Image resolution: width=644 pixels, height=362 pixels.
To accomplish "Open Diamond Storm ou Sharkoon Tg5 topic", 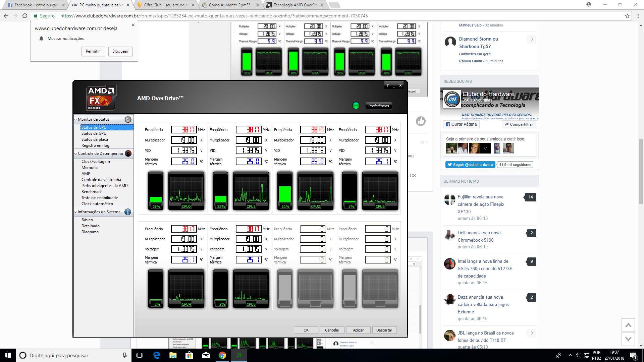I will click(478, 43).
